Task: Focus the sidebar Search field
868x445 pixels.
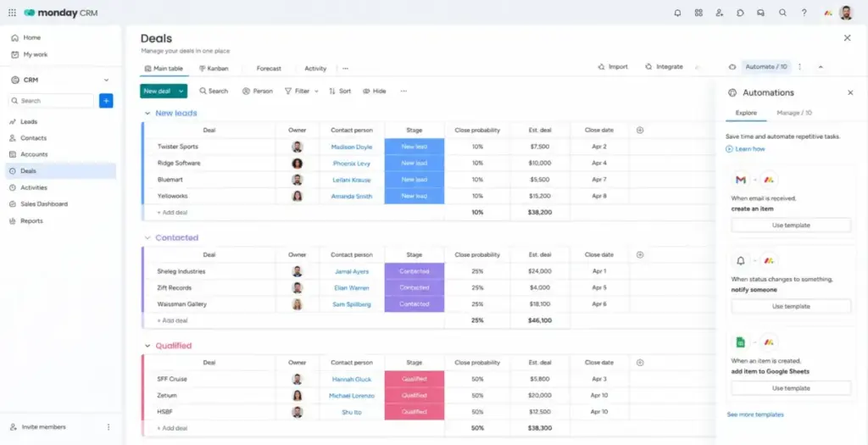Action: tap(50, 101)
